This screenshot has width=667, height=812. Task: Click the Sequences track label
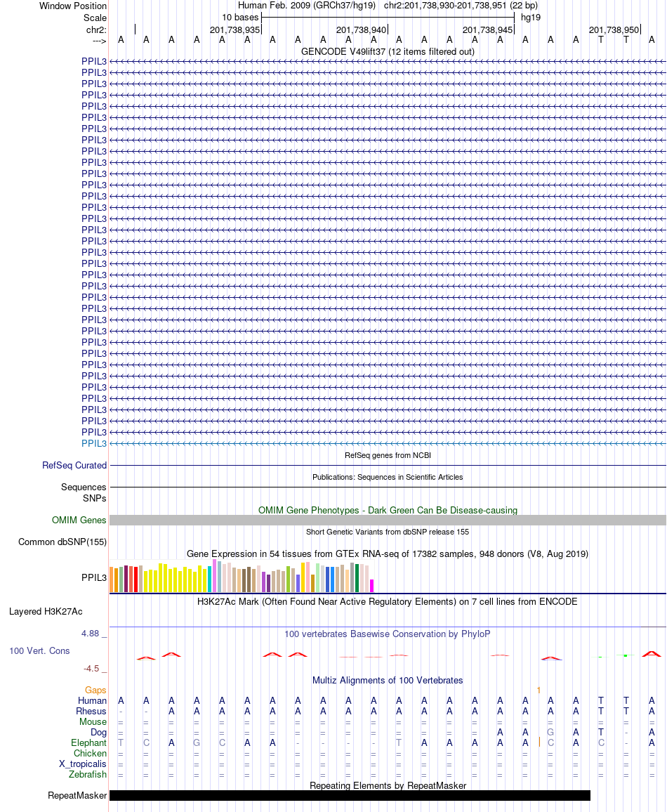[84, 487]
